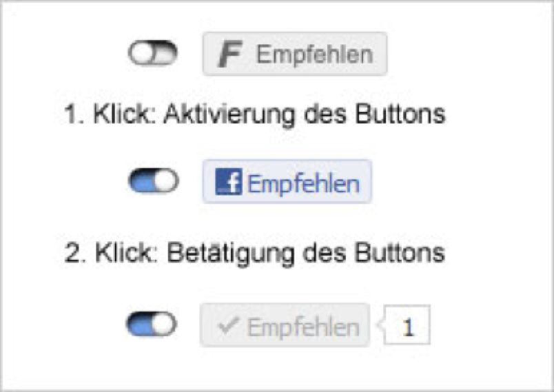Click the white knob of the grey switch
Image resolution: width=554 pixels, height=392 pixels.
click(x=143, y=54)
